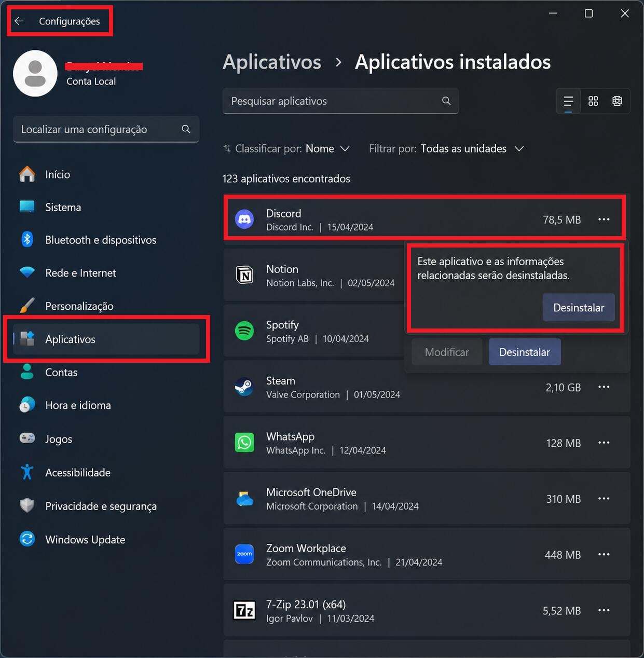Open Bluetooth e dispositivos settings

[x=106, y=240]
